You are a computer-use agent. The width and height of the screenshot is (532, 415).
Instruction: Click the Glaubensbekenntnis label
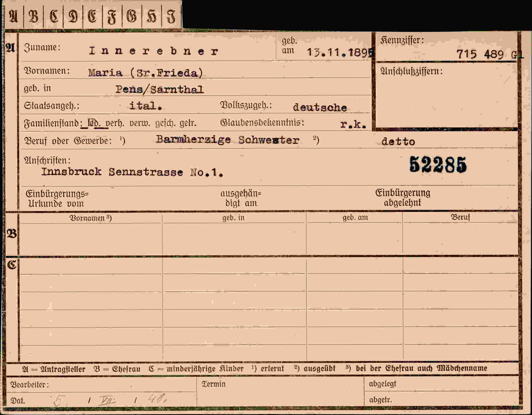(262, 123)
